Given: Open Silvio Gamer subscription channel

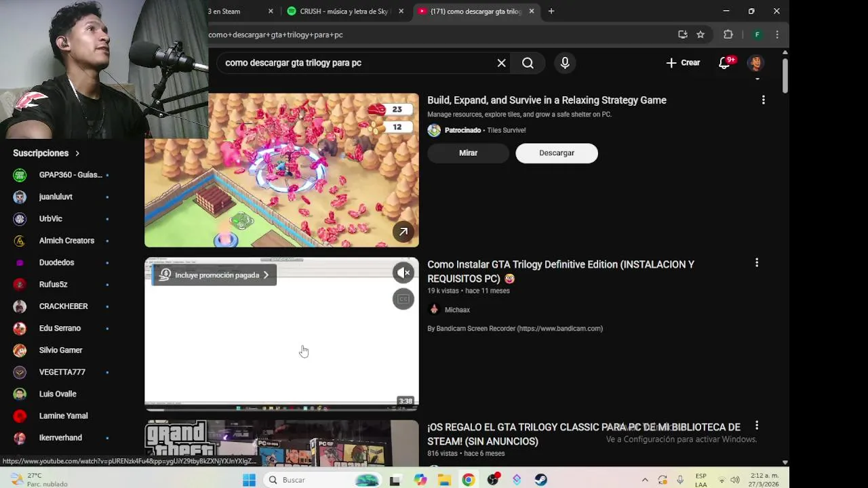Looking at the screenshot, I should 61,350.
